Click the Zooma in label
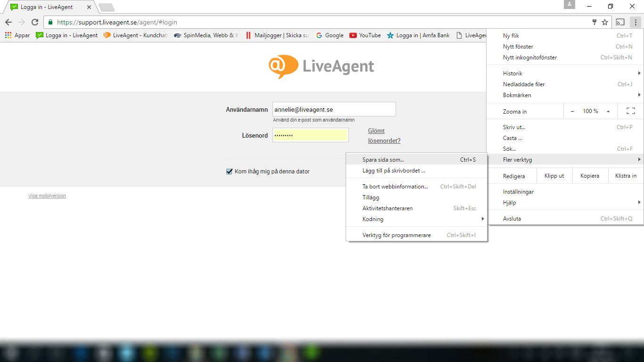 click(515, 112)
